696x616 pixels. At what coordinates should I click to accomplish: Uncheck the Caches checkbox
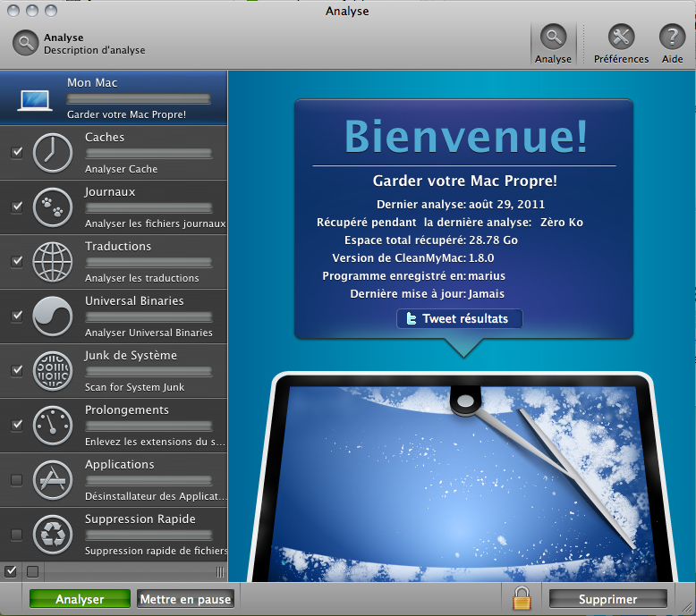click(x=17, y=153)
